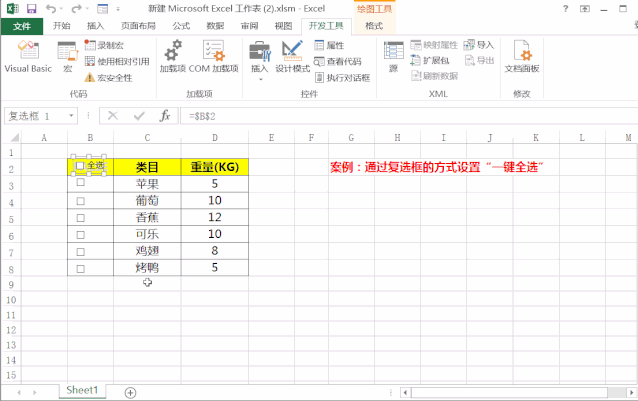Check the 全选 checkbox in header row

80,166
